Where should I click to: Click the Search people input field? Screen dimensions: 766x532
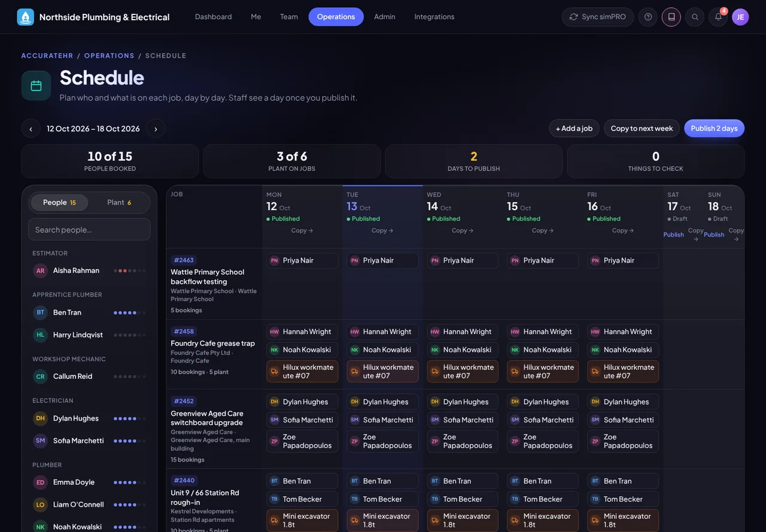click(x=89, y=230)
